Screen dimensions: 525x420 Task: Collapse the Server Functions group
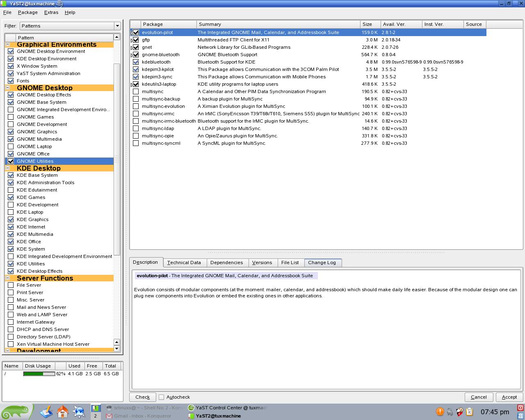tap(7, 278)
